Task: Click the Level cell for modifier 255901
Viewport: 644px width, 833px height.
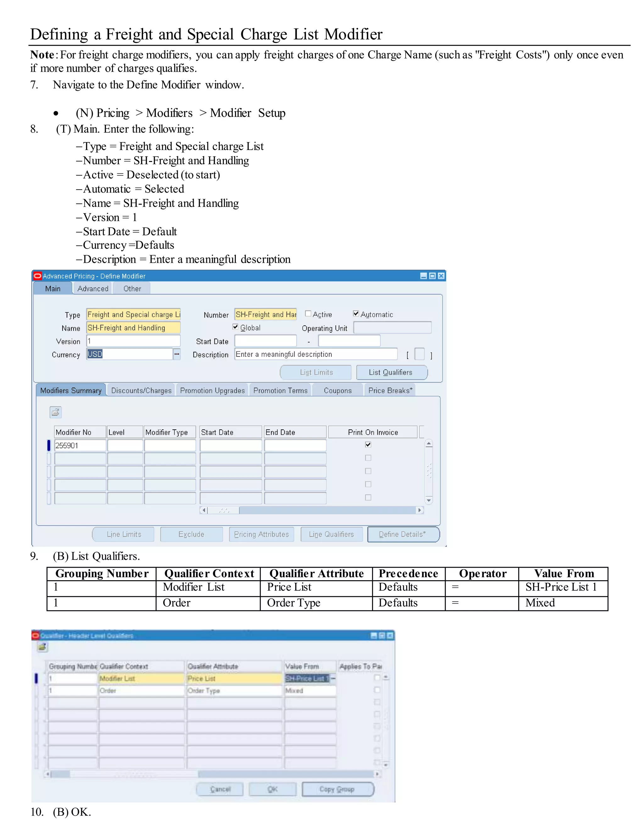Action: [x=125, y=445]
